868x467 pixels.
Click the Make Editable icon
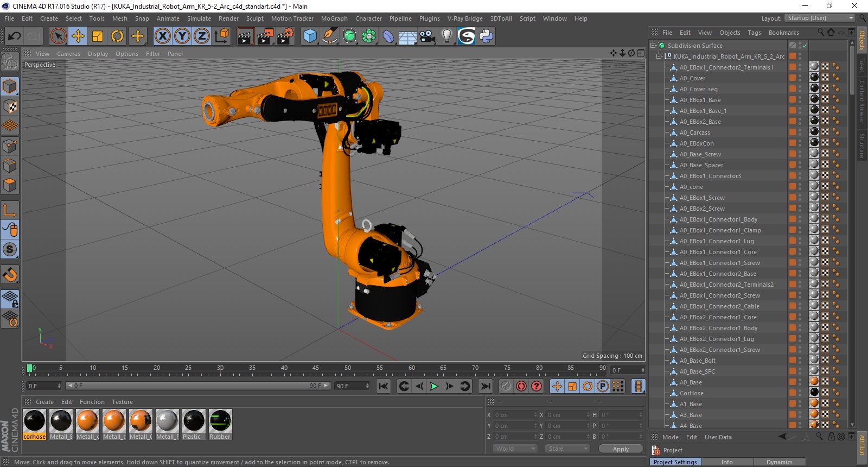coord(10,62)
